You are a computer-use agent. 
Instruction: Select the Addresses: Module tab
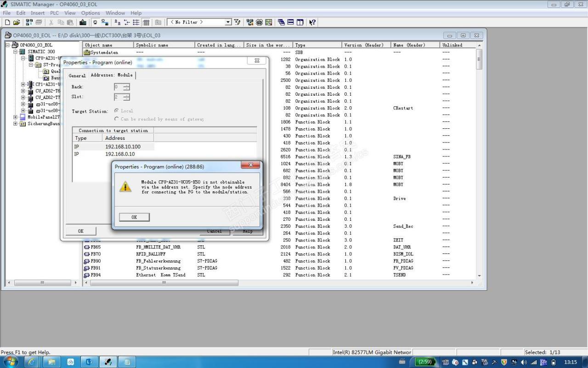tap(112, 75)
